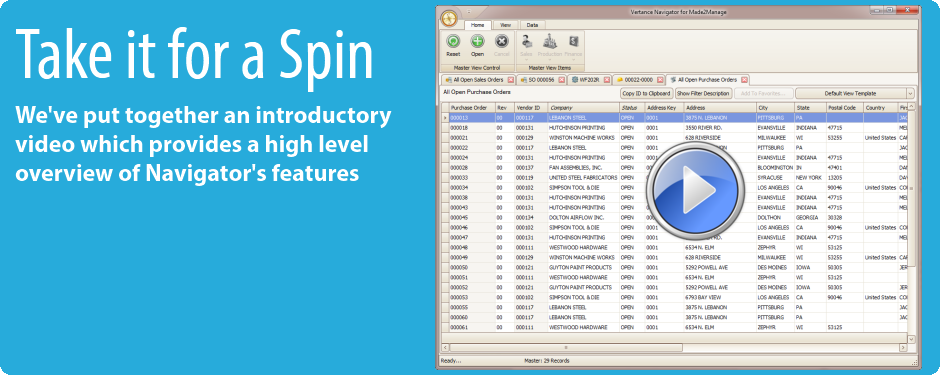
Task: Sort by the Company column header
Action: pos(583,108)
